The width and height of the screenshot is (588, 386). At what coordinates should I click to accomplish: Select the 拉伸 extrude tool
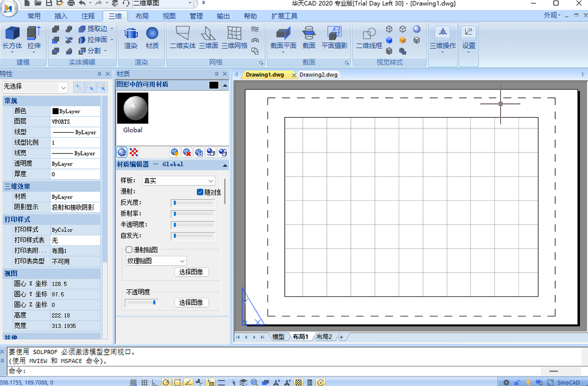34,38
